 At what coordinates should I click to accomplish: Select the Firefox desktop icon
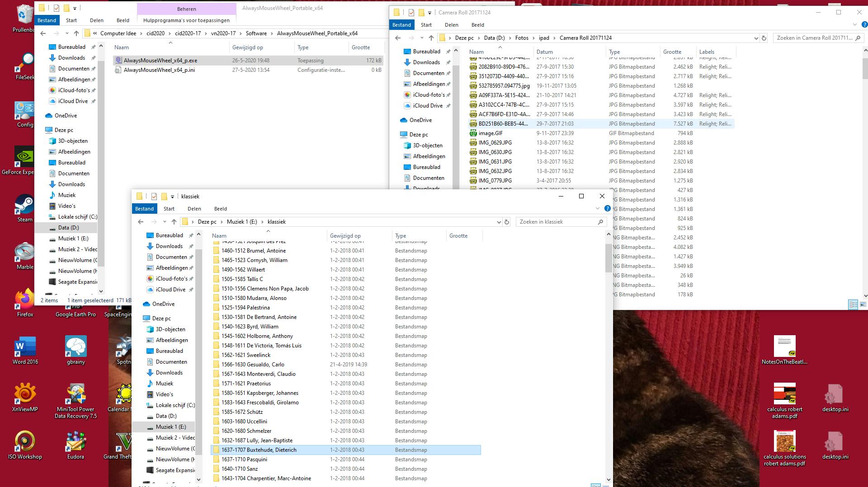[x=25, y=303]
